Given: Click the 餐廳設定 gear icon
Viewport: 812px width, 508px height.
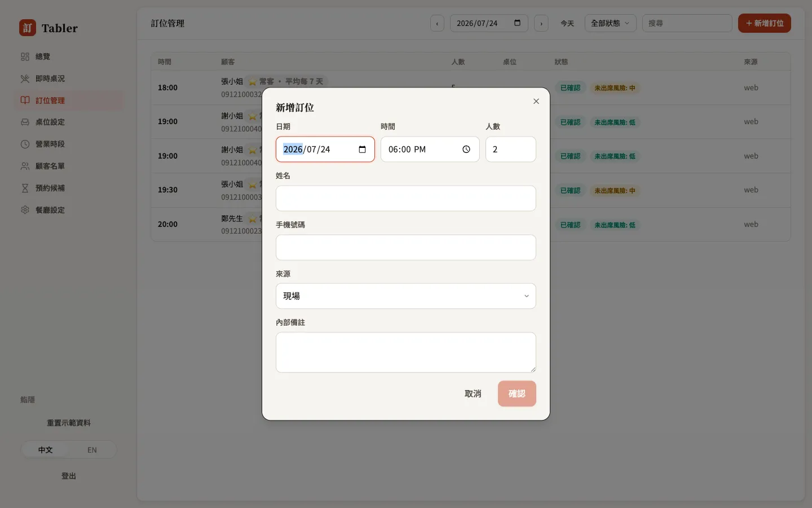Looking at the screenshot, I should [x=25, y=210].
